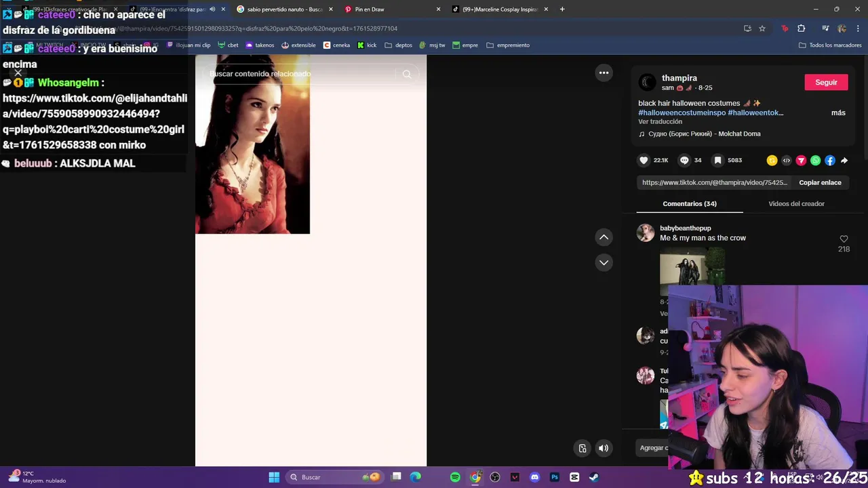Click the taskbar Buscar search box
Image resolution: width=868 pixels, height=488 pixels.
point(335,477)
